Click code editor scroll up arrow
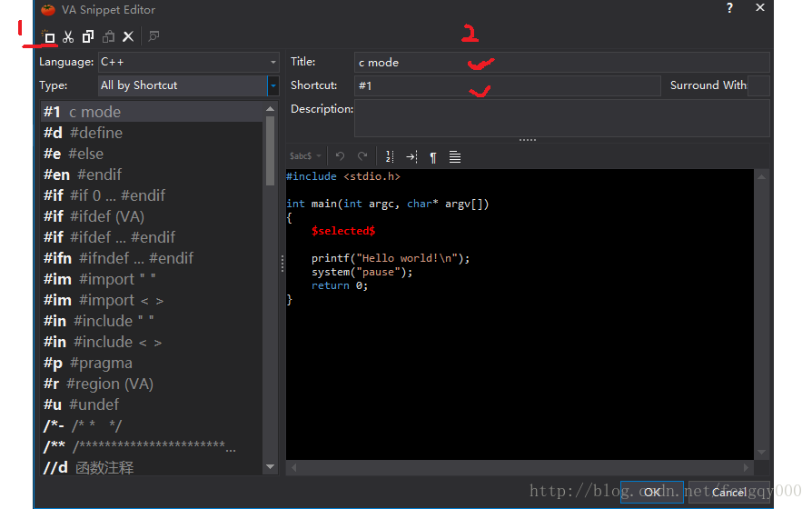 tap(761, 176)
